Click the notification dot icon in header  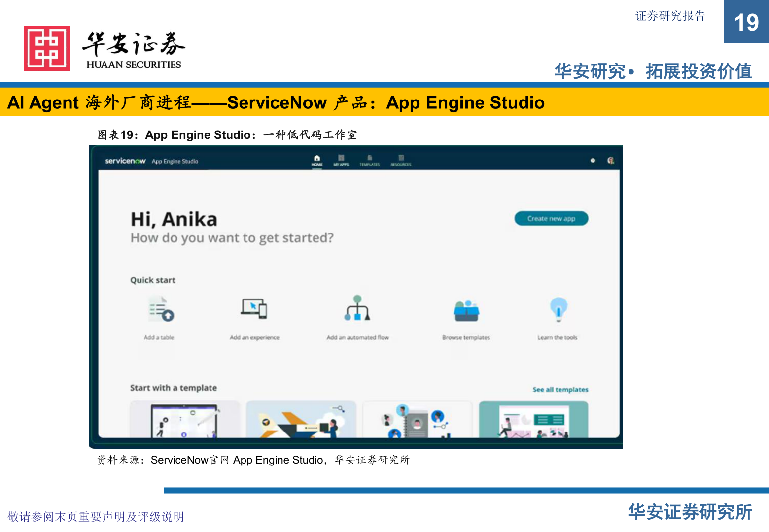(593, 161)
